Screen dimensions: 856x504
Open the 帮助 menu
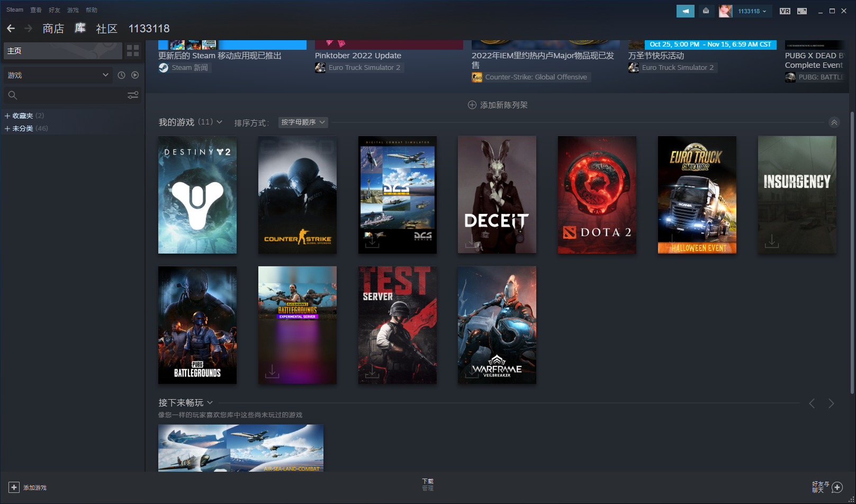[92, 10]
